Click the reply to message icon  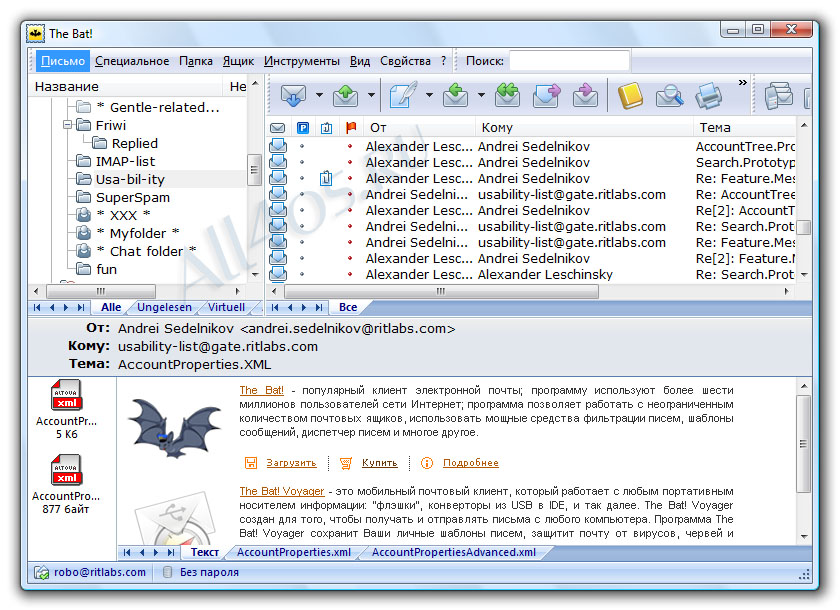[455, 95]
